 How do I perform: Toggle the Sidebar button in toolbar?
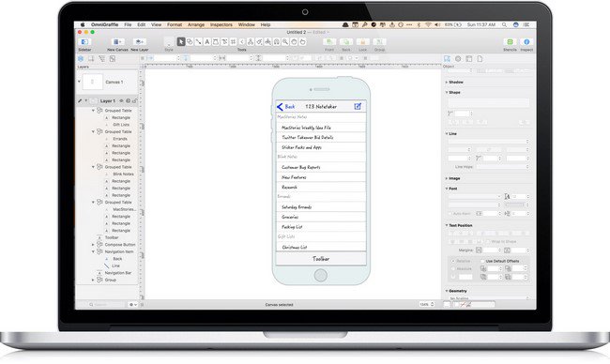[84, 42]
